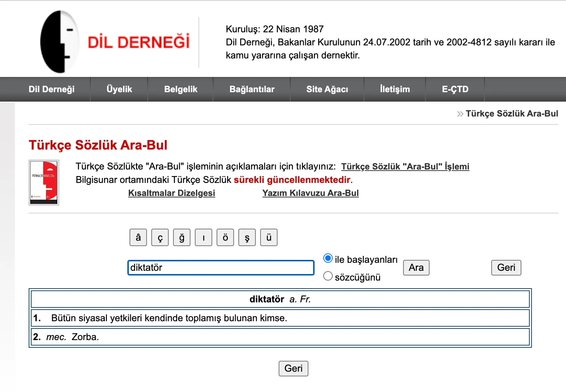Open the Site Ağacı menu item
Screen dimensions: 566x392
pos(327,89)
